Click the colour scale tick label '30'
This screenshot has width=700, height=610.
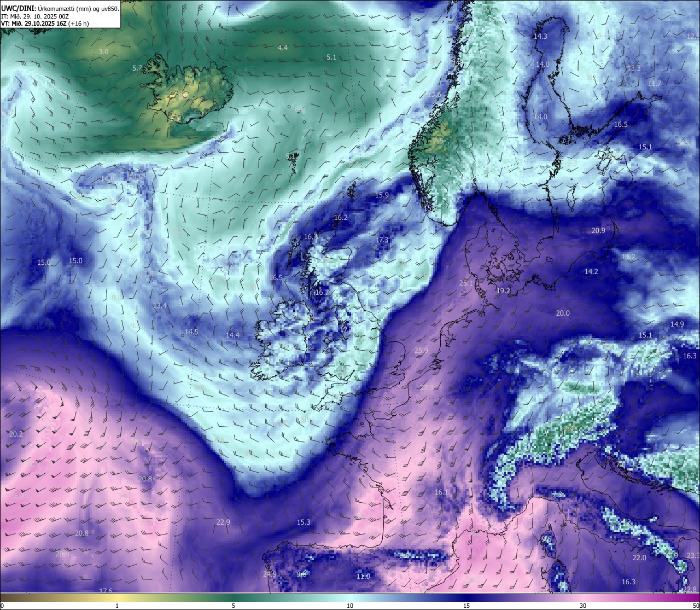click(x=583, y=606)
